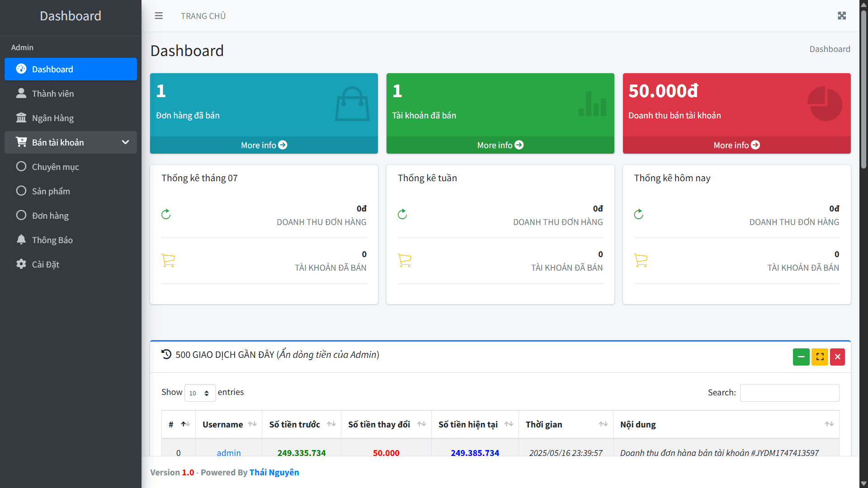
Task: Click refresh icon in Thống kê tháng 07
Action: 166,214
